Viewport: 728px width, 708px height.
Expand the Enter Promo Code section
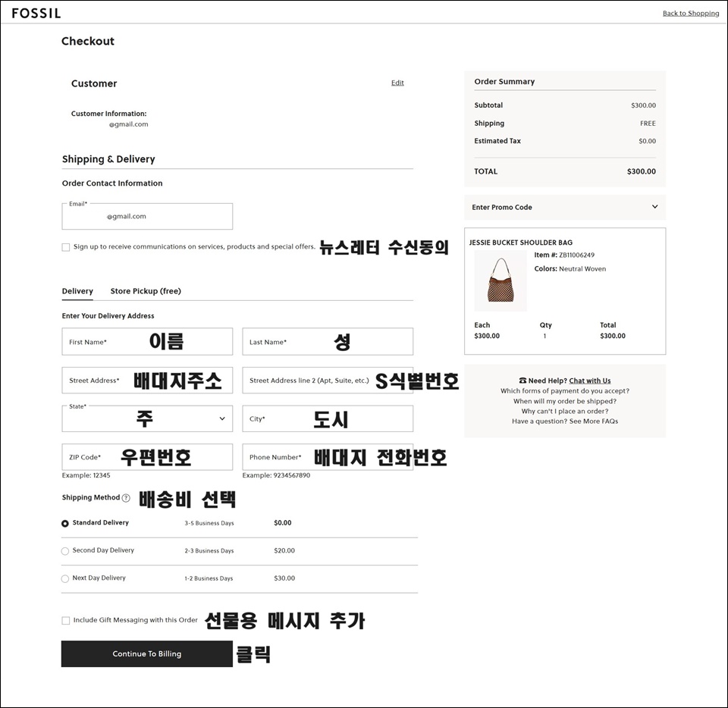564,207
